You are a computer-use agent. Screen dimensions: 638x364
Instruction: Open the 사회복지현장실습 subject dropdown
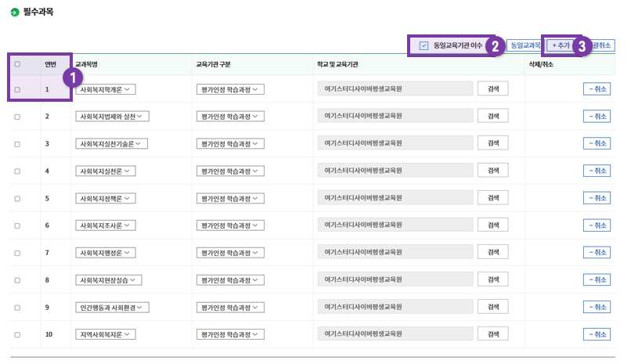[x=108, y=279]
